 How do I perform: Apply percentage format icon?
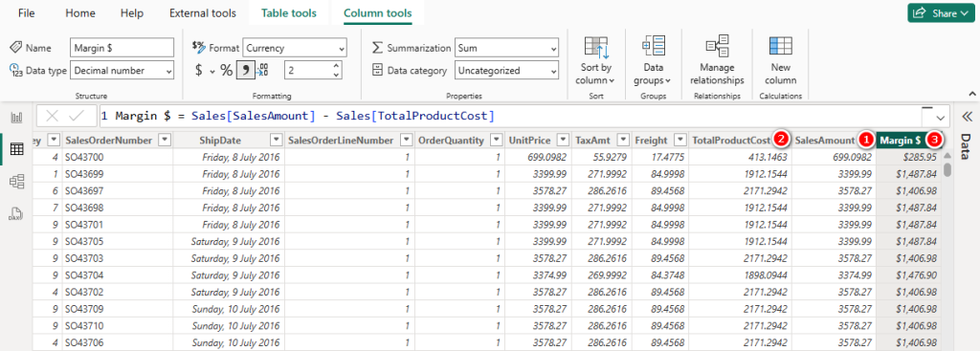226,71
